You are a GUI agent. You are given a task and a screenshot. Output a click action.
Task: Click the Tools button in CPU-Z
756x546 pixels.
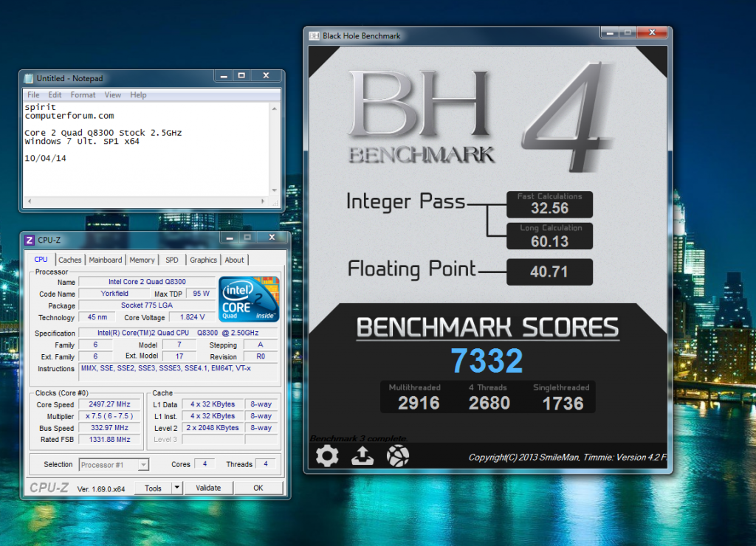click(x=153, y=488)
